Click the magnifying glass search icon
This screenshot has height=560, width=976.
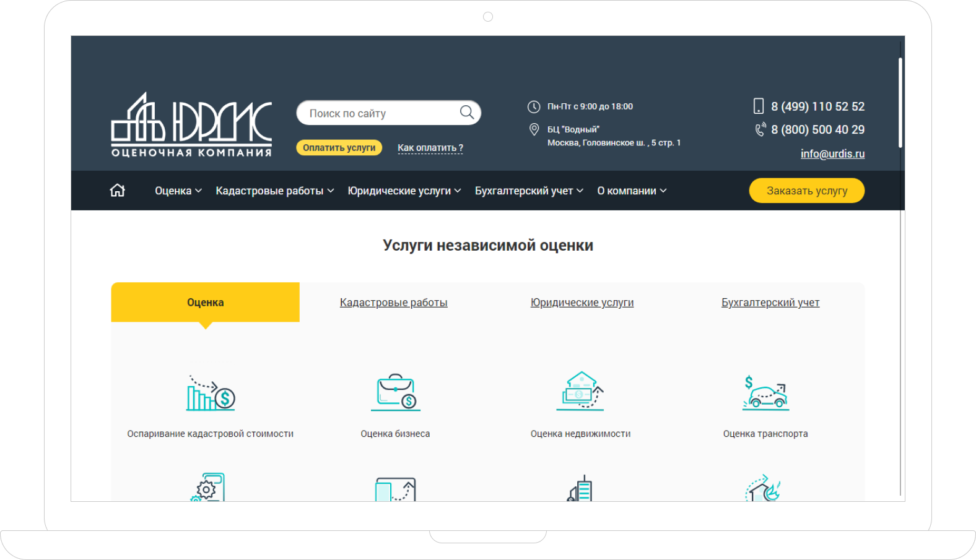tap(466, 113)
